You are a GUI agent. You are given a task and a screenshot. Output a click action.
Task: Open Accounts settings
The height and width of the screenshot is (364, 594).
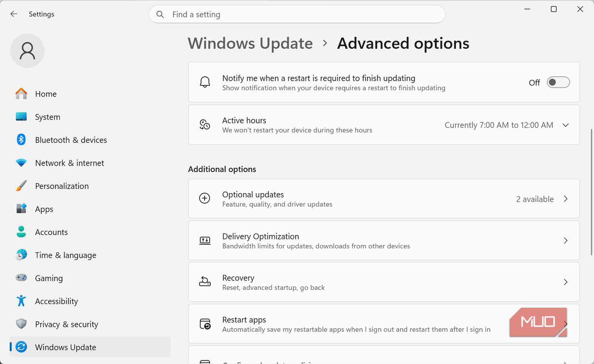coord(90,232)
